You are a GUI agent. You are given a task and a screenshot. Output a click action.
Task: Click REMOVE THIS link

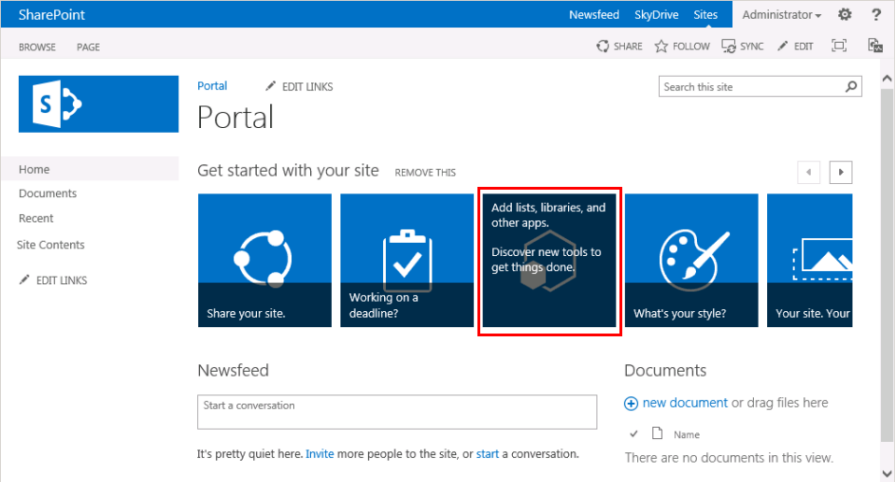[x=425, y=172]
